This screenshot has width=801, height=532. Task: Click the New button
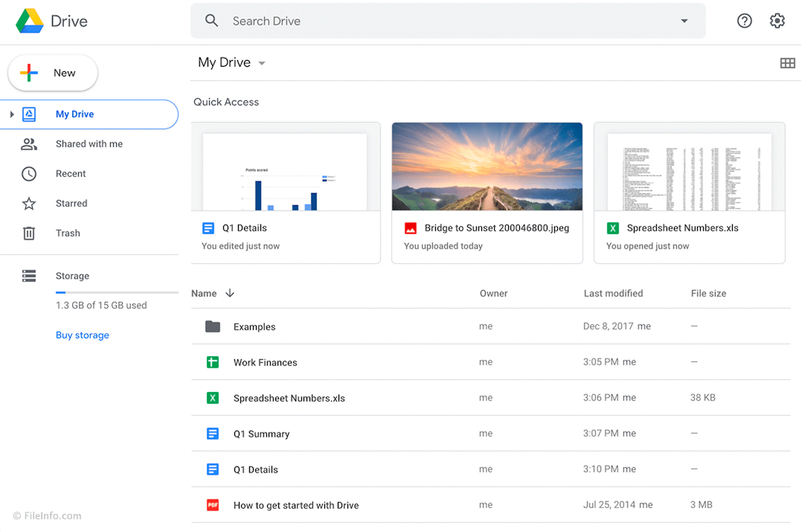tap(53, 73)
